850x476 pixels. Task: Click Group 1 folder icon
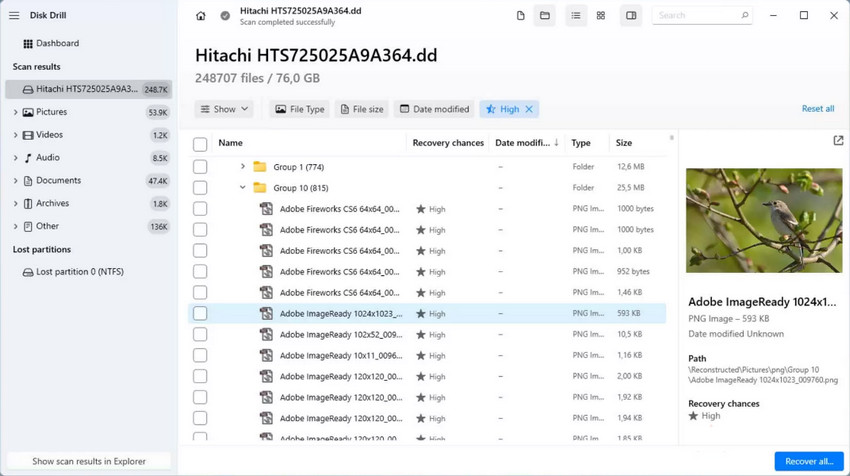click(260, 166)
